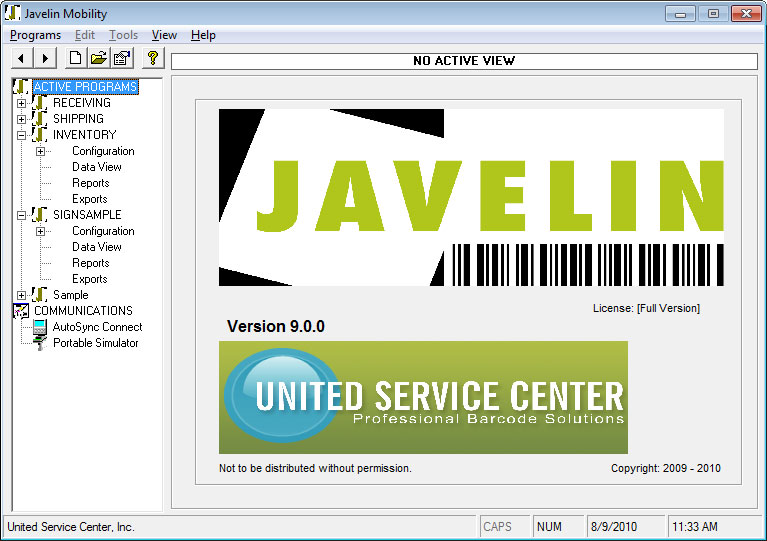Open the Help menu
The height and width of the screenshot is (541, 767).
(x=203, y=35)
